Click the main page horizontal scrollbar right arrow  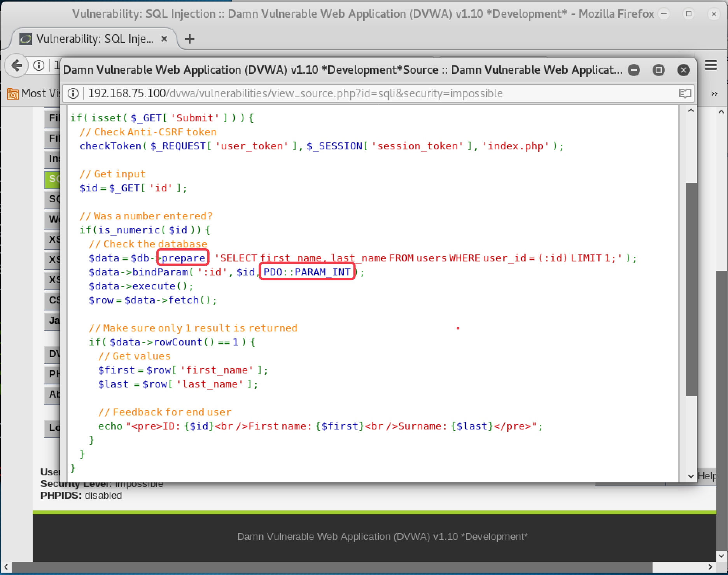click(x=710, y=567)
